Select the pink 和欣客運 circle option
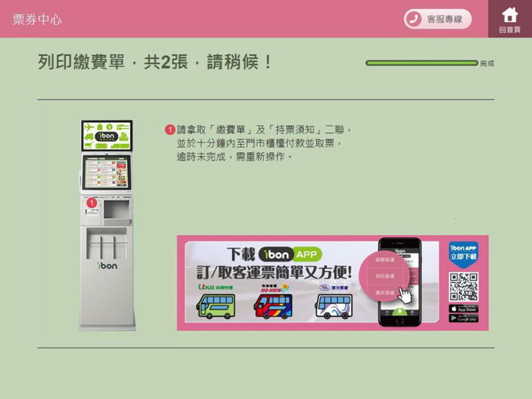 coord(385,276)
